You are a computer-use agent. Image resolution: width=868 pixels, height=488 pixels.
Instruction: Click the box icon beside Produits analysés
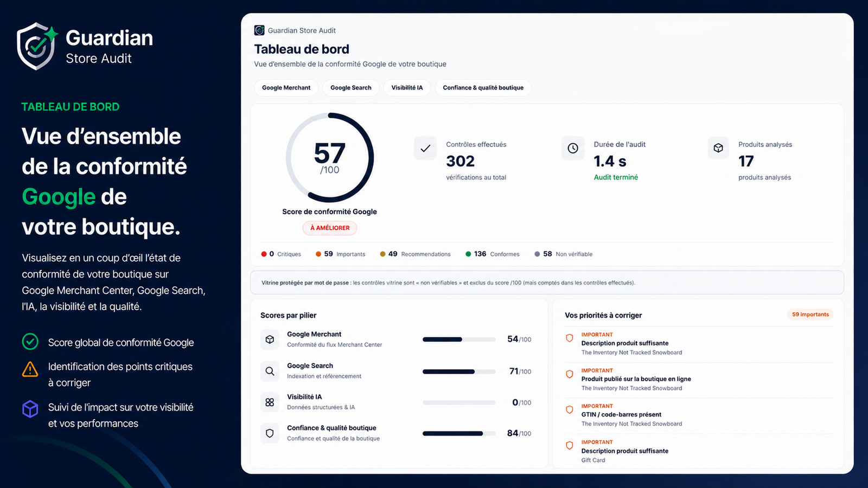(718, 148)
